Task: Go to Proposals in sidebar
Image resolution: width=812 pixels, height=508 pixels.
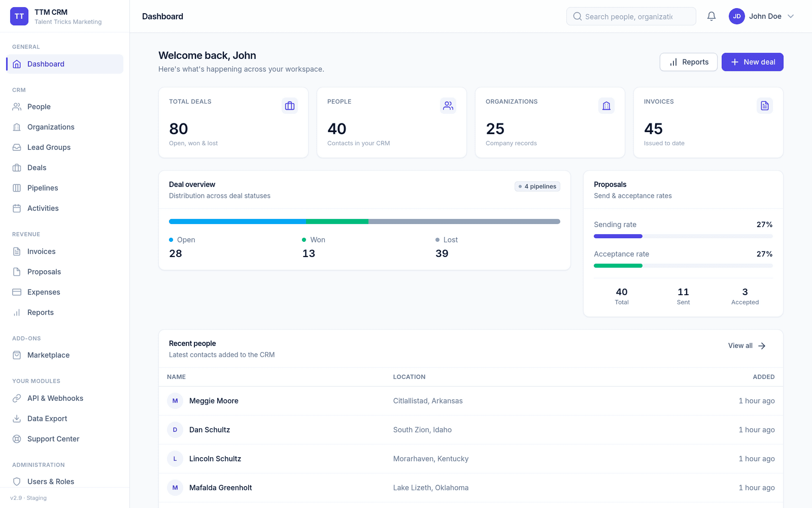Action: [65, 272]
